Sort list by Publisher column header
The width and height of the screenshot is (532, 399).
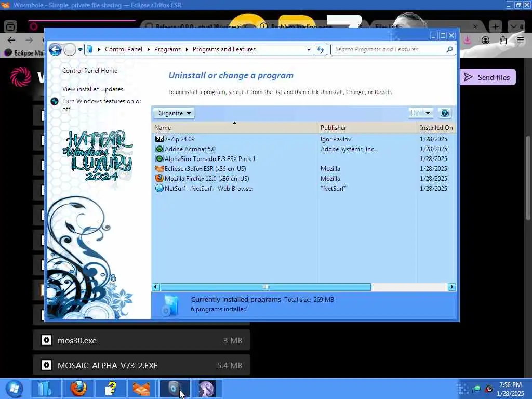click(x=367, y=128)
